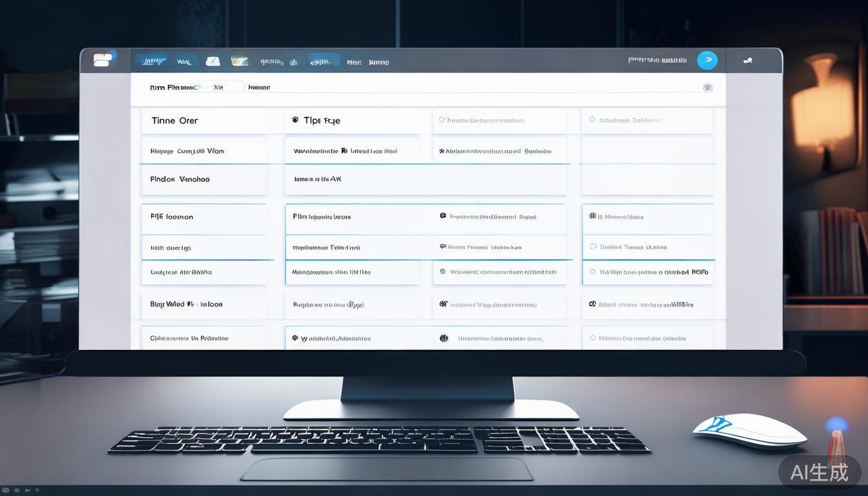Select the radio button in top row, third column
This screenshot has height=496, width=868.
click(x=442, y=120)
